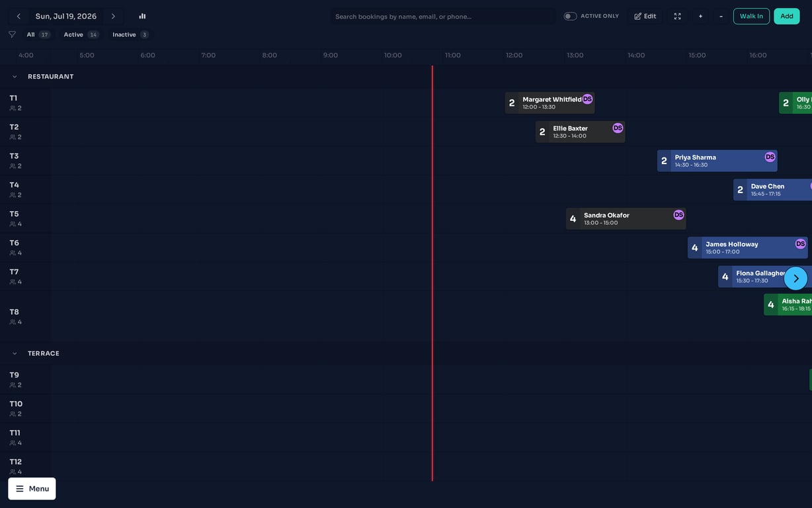Open the Menu button

tap(32, 489)
